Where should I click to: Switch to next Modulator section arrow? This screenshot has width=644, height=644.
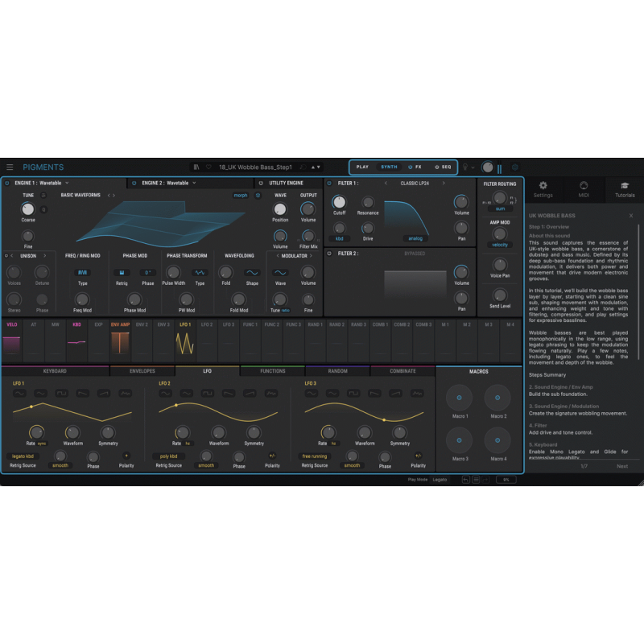tap(311, 256)
